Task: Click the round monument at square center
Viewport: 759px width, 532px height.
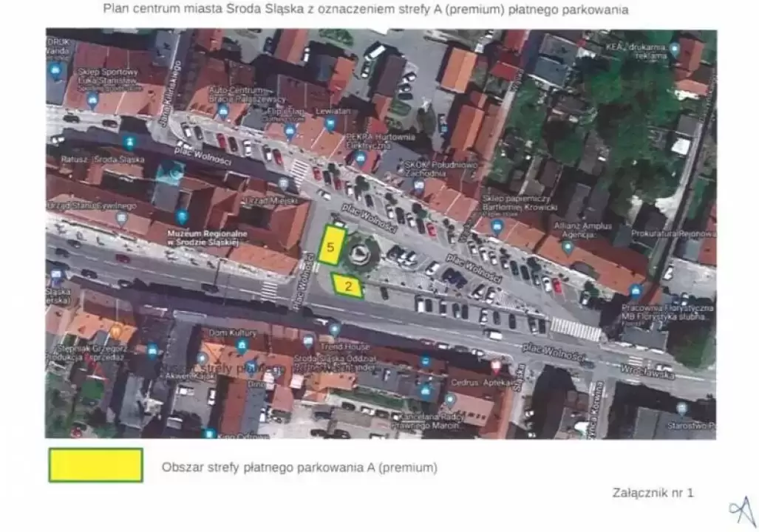Action: pos(360,253)
